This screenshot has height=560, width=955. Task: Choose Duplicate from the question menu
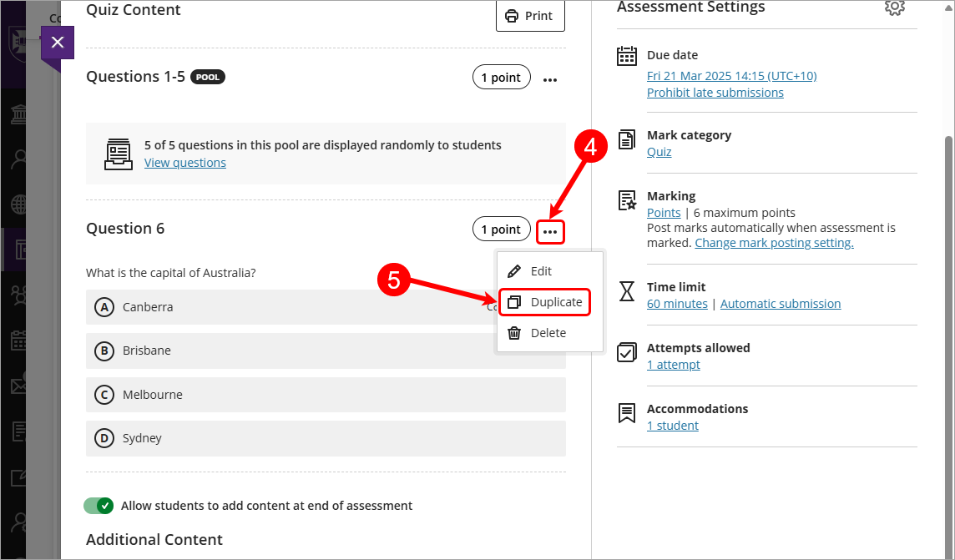544,302
